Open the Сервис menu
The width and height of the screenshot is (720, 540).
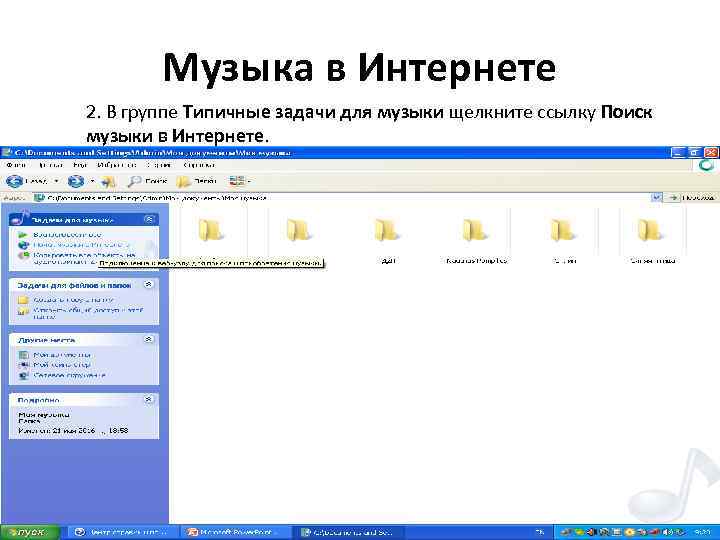click(159, 165)
